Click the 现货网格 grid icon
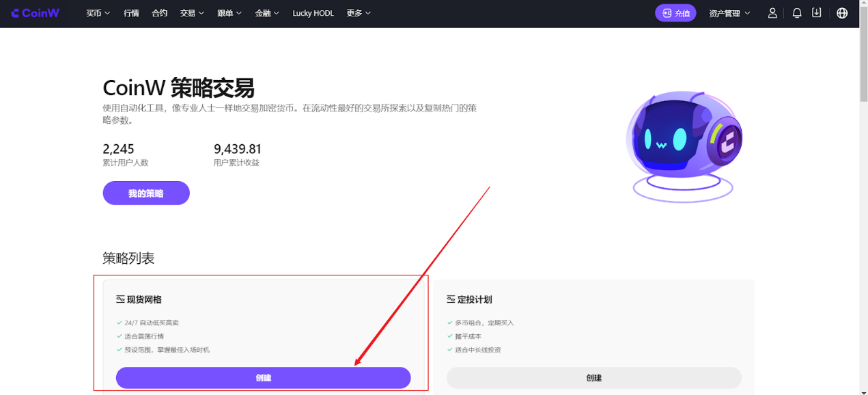Screen dimensions: 868x395 pyautogui.click(x=120, y=299)
